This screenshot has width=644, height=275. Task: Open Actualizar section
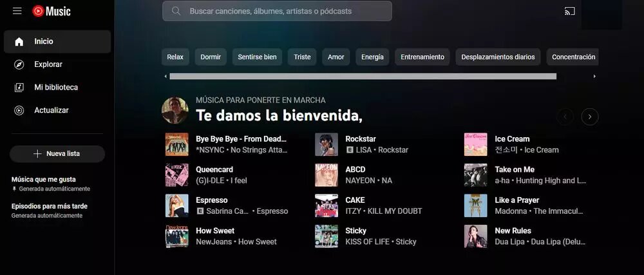(57, 110)
